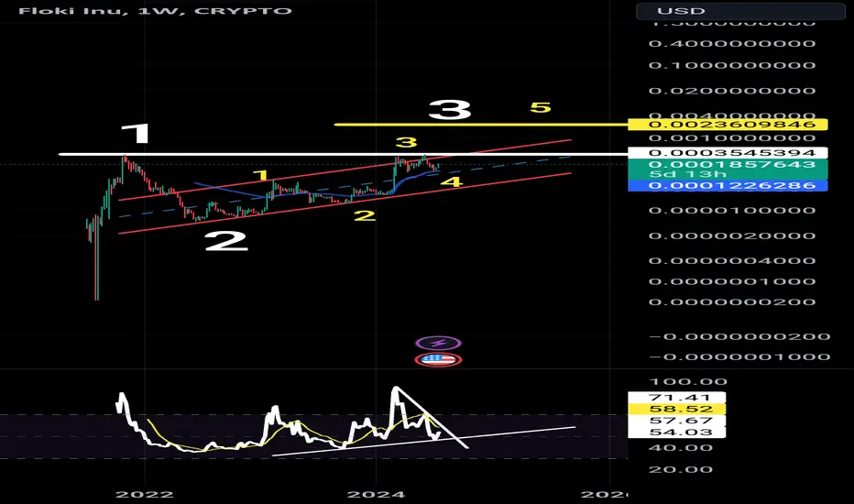Viewport: 854px width, 504px height.
Task: Select the large white wave 1 label
Action: (x=135, y=133)
